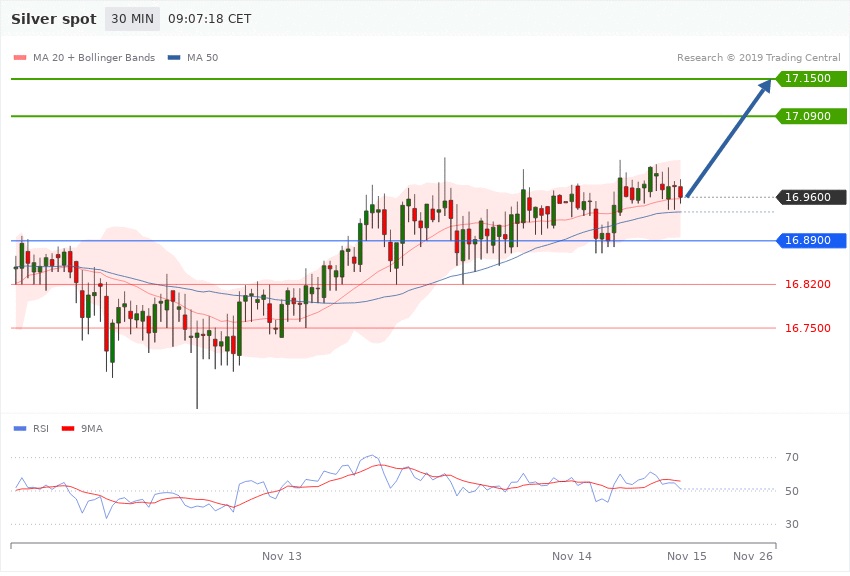The height and width of the screenshot is (576, 850).
Task: Click the 9MA indicator label text
Action: coord(90,428)
